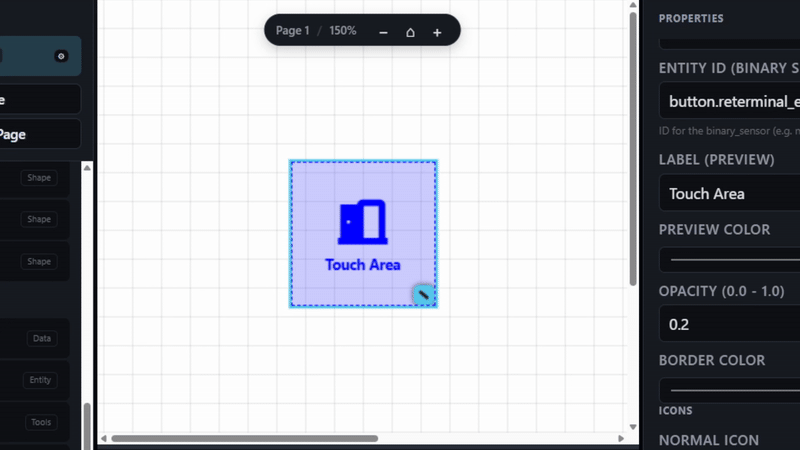Image resolution: width=800 pixels, height=450 pixels.
Task: Click the canvas horizontal scrollbar thumb
Action: 244,438
